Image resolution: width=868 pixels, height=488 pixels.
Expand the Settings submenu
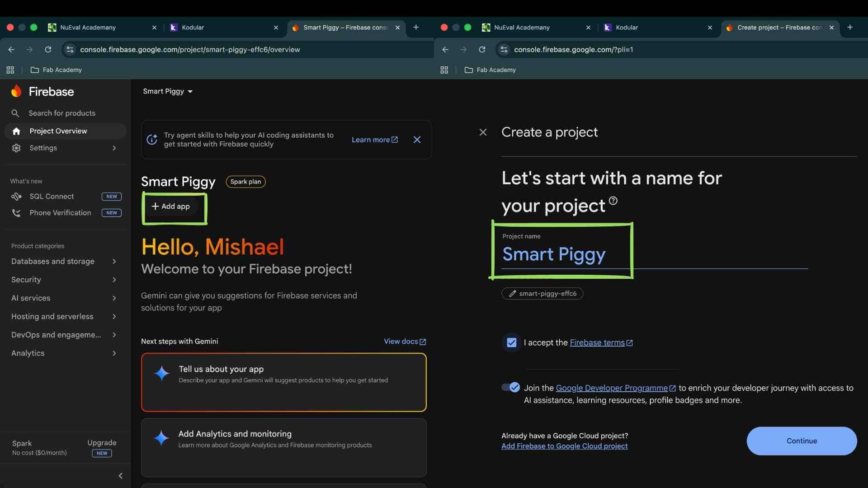114,148
